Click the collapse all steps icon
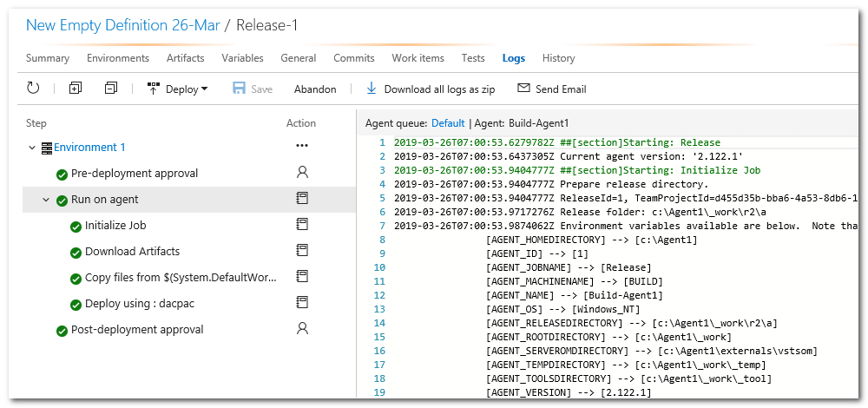868x408 pixels. coord(111,88)
